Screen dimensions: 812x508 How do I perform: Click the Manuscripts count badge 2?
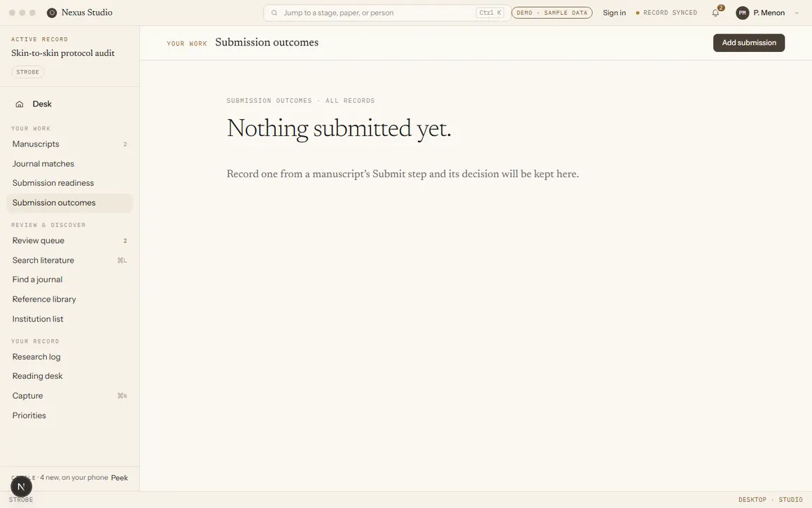click(x=125, y=144)
